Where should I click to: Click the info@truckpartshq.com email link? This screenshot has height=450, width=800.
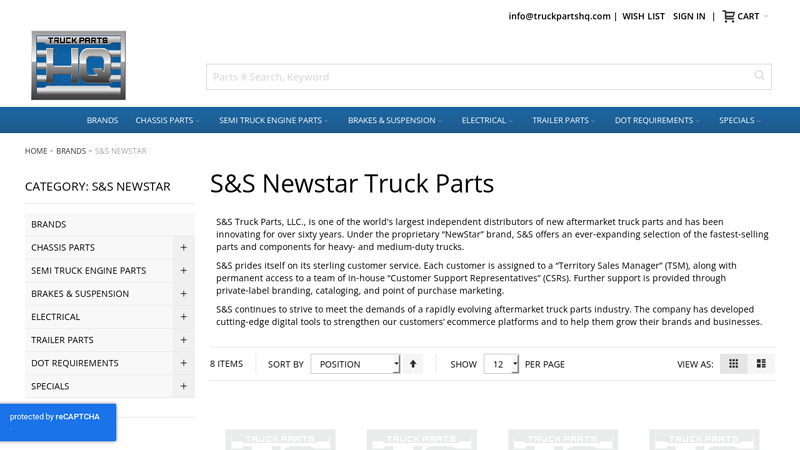(559, 16)
